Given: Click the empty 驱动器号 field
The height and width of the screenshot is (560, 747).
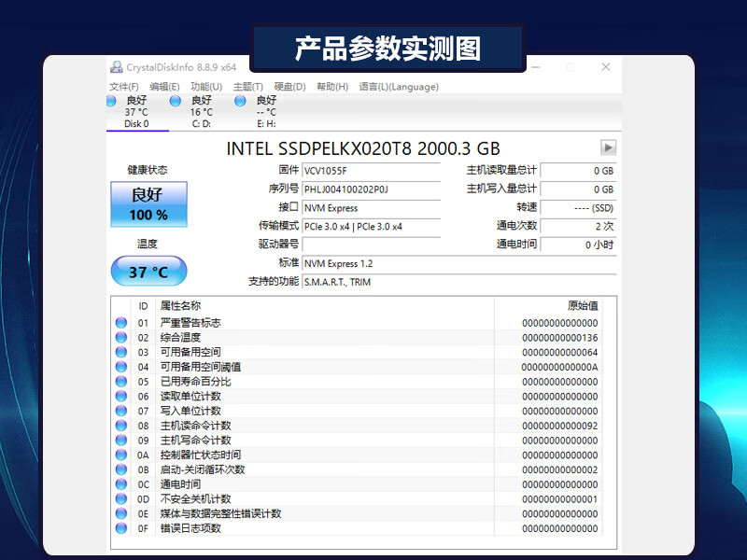Looking at the screenshot, I should pos(371,245).
